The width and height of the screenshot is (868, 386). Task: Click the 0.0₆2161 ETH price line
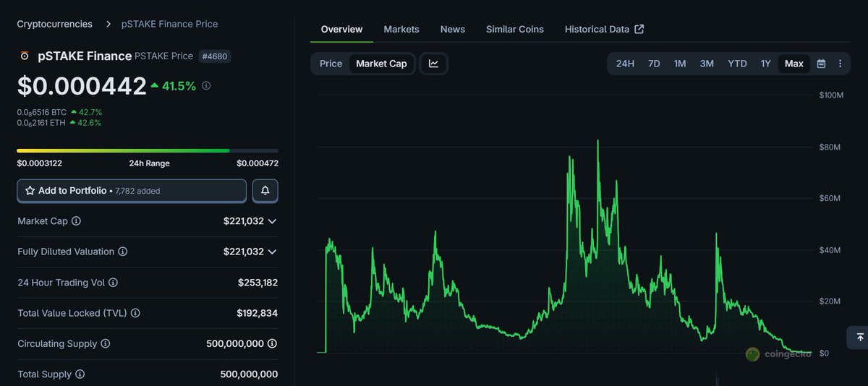[59, 123]
